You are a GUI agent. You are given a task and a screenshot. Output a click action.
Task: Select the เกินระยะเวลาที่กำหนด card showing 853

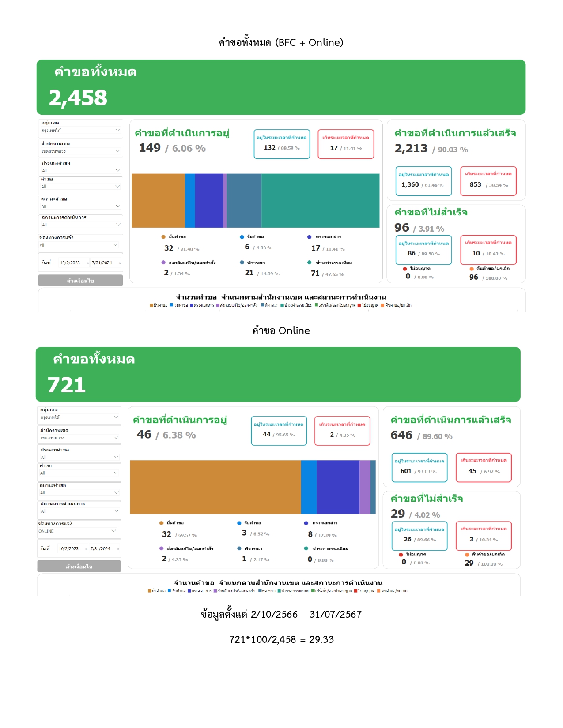click(488, 181)
